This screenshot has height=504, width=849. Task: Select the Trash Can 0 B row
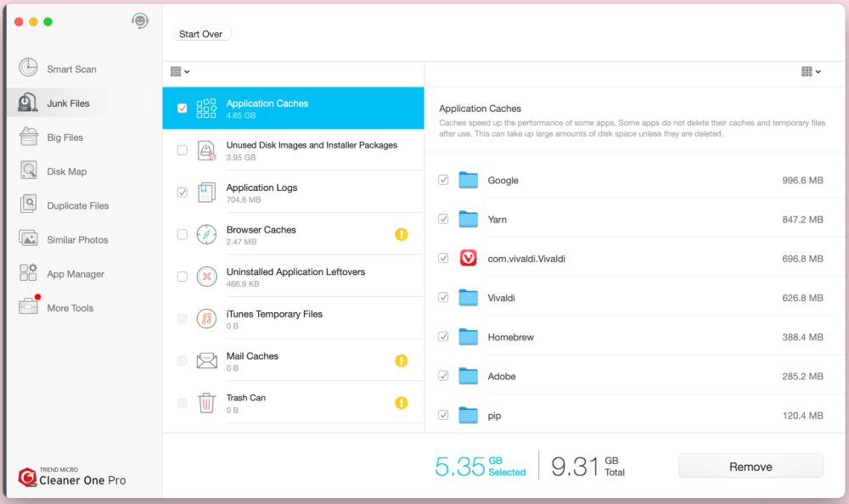(293, 403)
